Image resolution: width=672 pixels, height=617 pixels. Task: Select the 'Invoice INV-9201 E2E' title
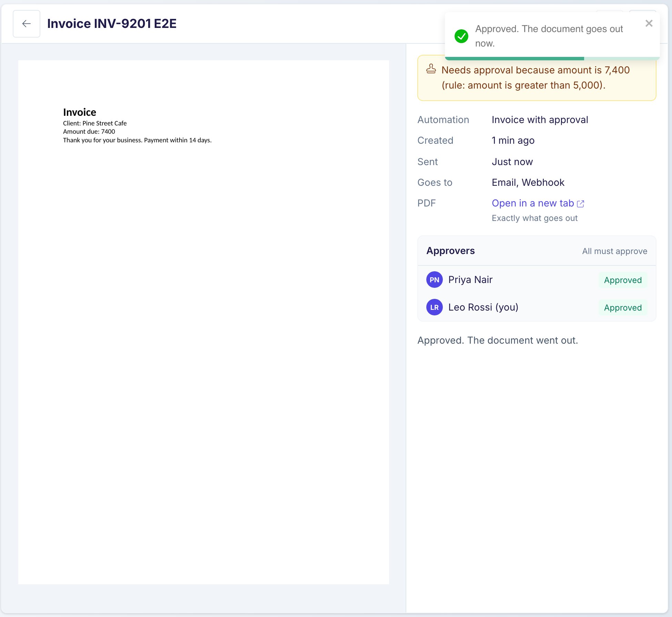click(112, 24)
